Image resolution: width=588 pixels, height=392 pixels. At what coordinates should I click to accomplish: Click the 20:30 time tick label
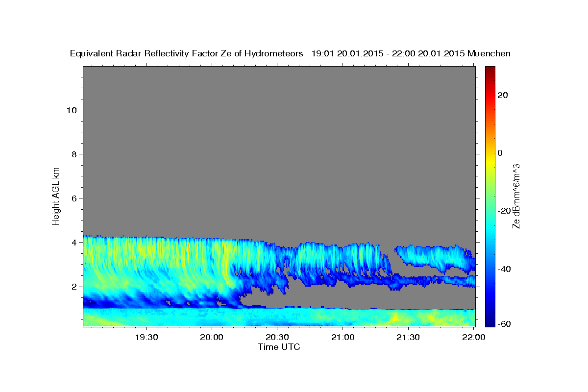tap(277, 337)
